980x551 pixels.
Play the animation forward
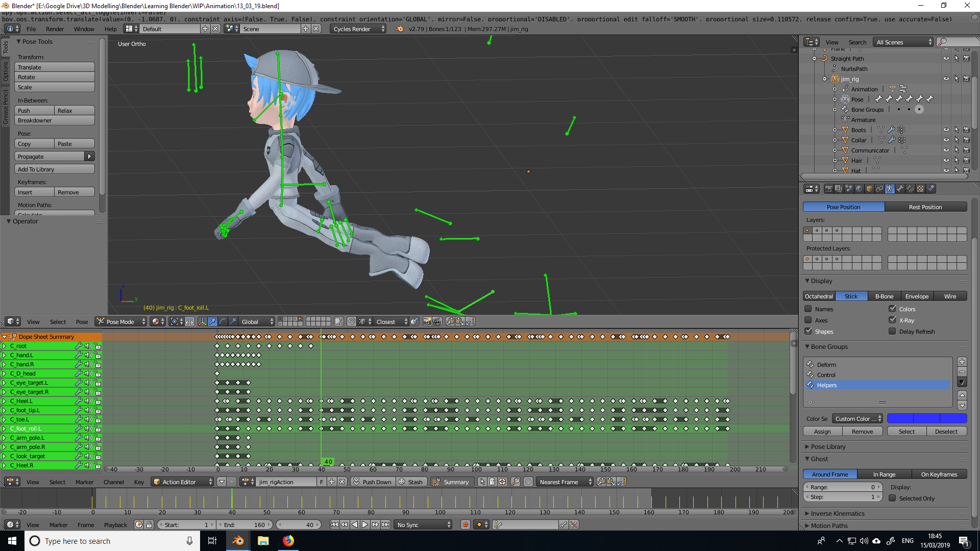coord(365,525)
